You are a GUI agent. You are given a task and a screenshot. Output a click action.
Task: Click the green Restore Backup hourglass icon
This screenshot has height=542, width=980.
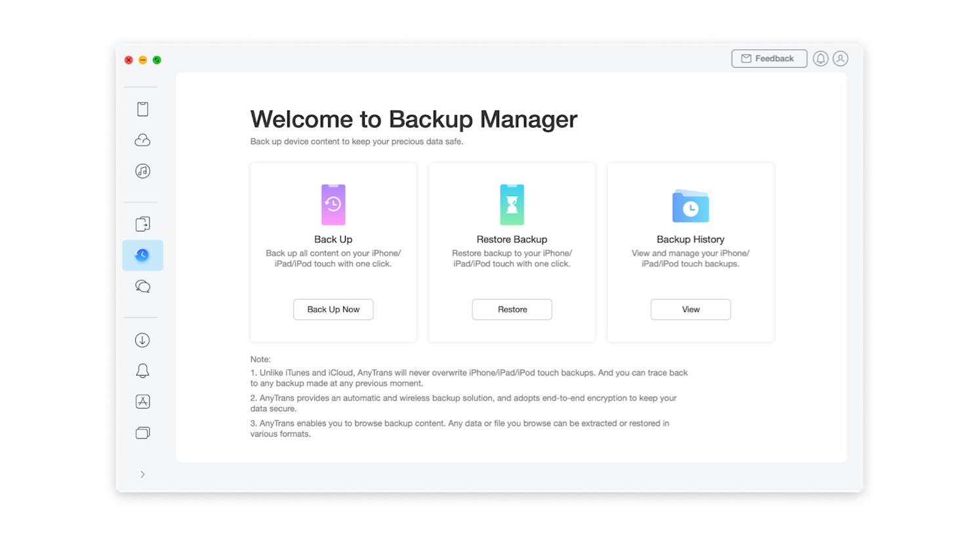512,204
